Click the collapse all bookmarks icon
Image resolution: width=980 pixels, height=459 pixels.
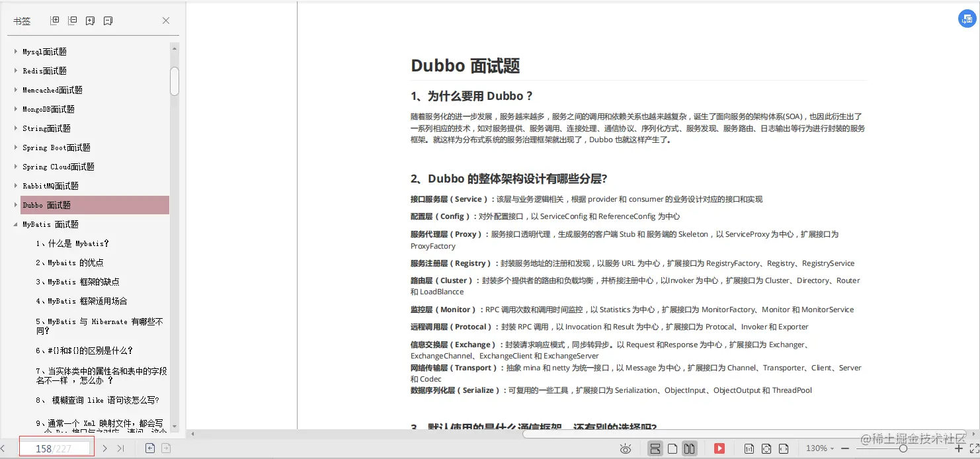(x=72, y=21)
